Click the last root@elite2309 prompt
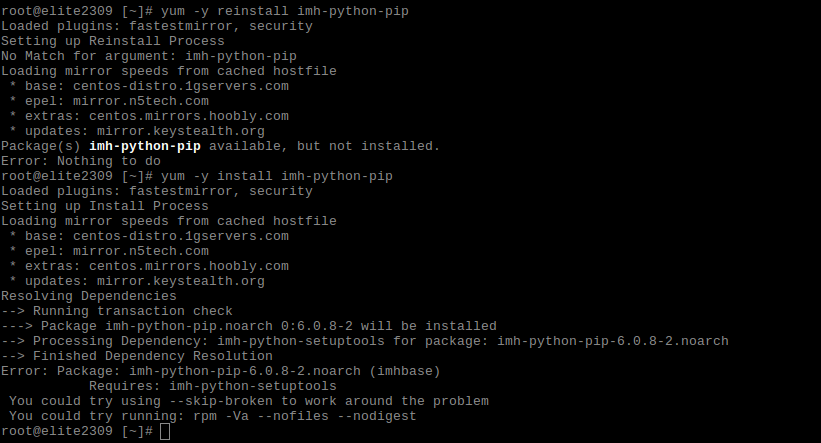821x443 pixels. [76, 431]
